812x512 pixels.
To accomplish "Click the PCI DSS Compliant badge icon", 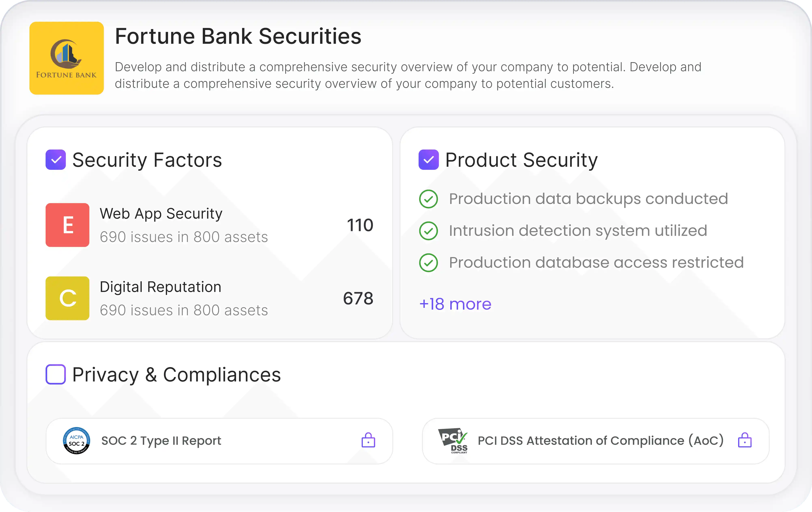I will click(453, 440).
